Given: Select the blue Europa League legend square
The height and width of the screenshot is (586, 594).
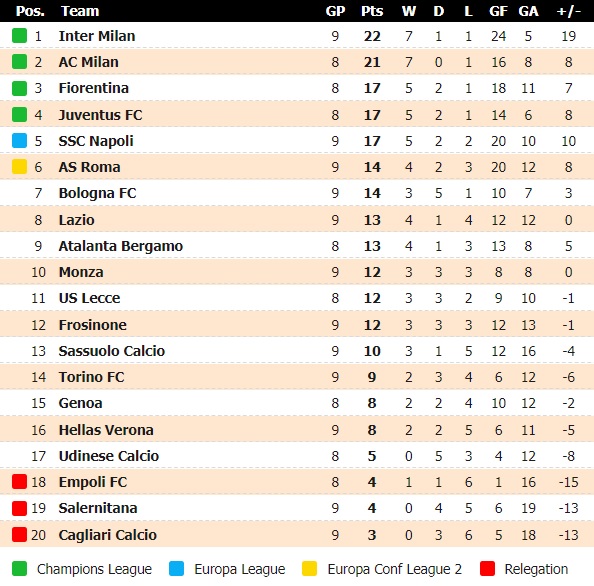Looking at the screenshot, I should (x=177, y=569).
